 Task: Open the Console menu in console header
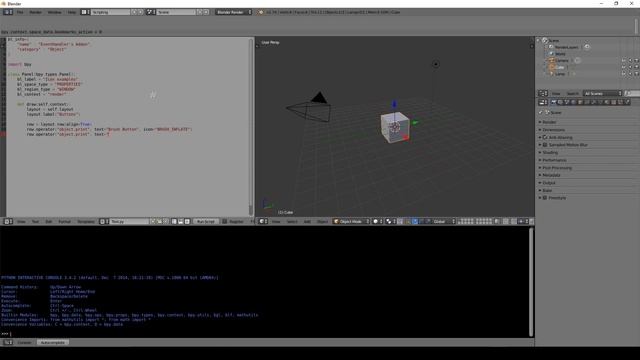point(24,342)
